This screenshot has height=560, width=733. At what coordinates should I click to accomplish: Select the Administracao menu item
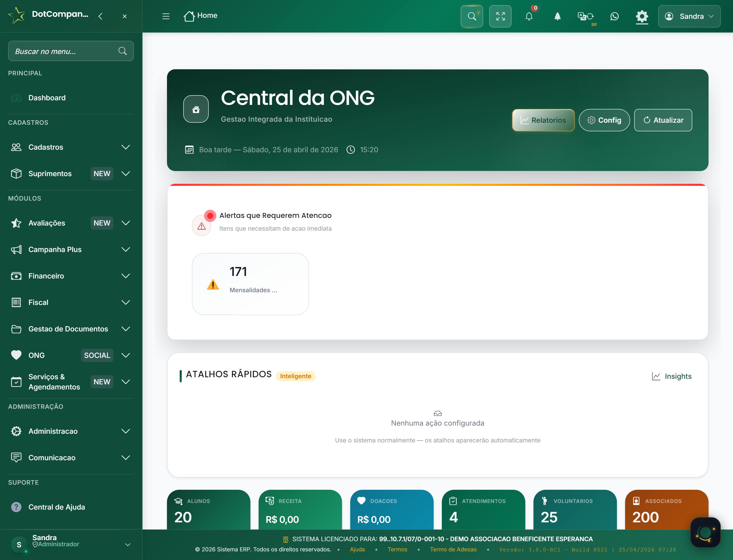[x=71, y=431]
